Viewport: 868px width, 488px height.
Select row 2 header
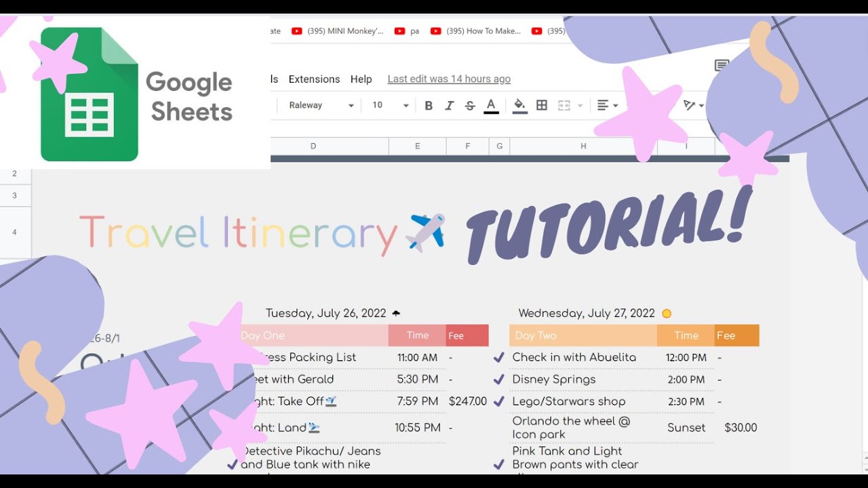tap(15, 174)
